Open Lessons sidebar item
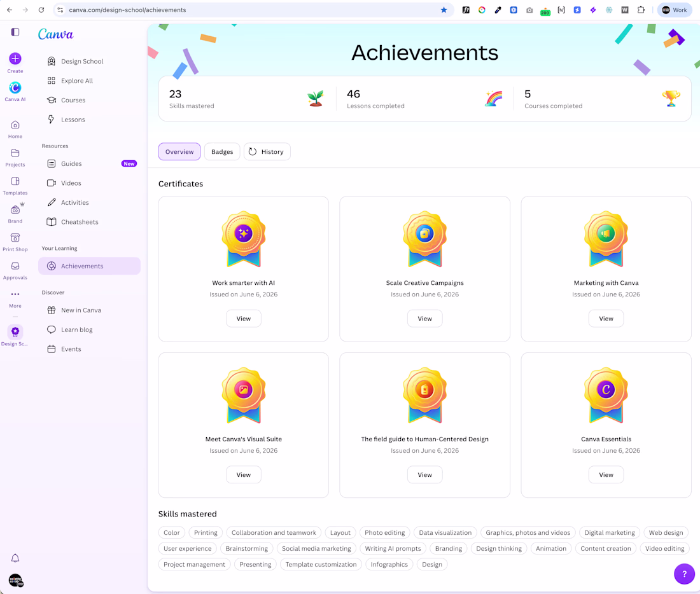 point(89,120)
